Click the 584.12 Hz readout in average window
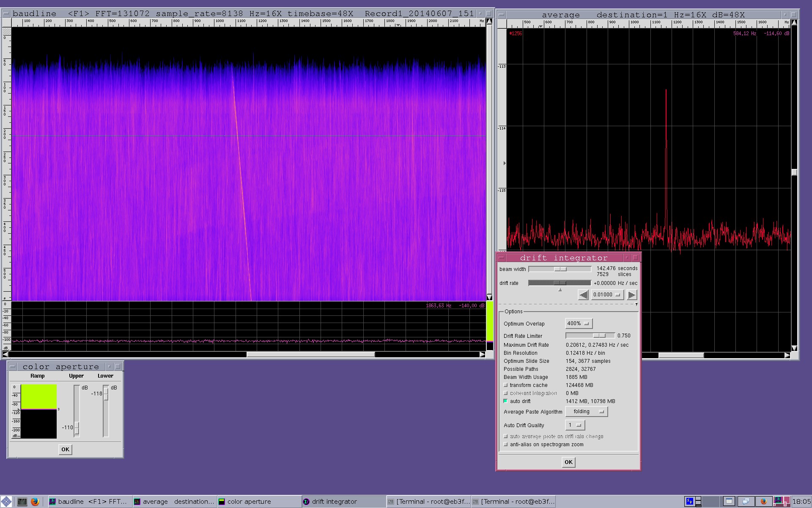The height and width of the screenshot is (508, 812). coord(745,33)
